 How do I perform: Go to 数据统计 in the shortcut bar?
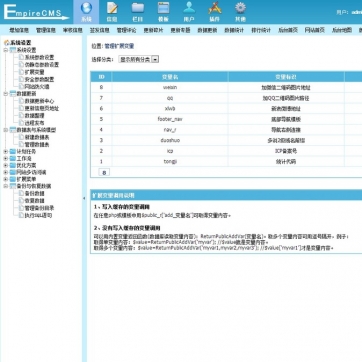click(234, 30)
